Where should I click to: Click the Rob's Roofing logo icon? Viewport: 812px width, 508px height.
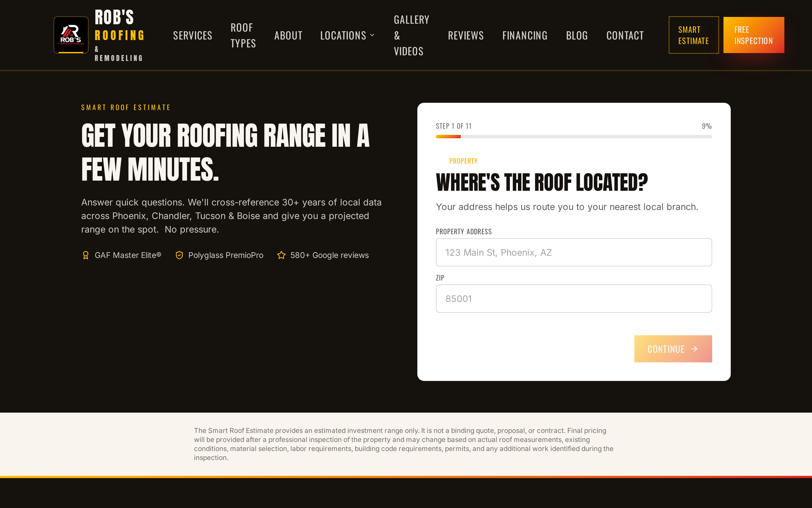coord(71,35)
